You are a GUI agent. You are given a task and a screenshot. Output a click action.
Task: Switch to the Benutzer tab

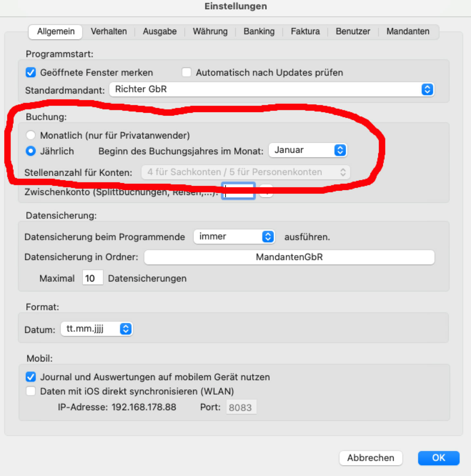(x=353, y=31)
